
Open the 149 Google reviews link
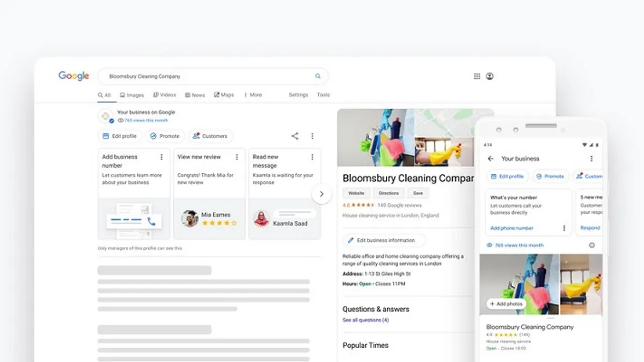pos(400,205)
